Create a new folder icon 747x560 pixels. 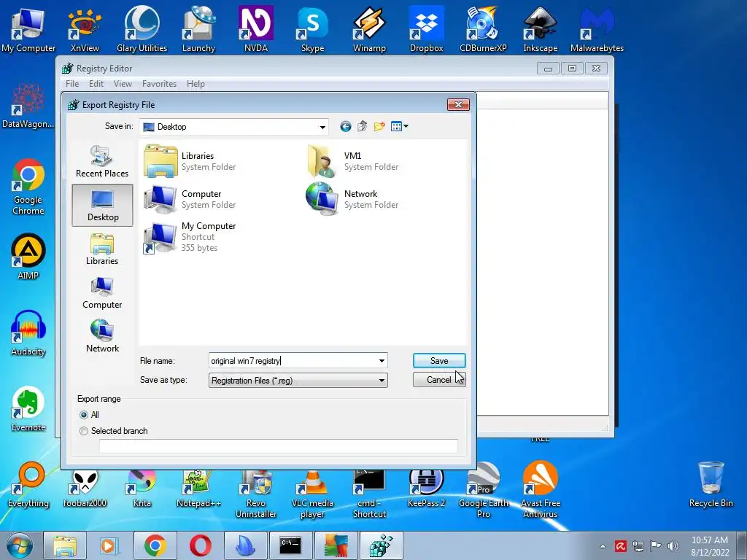point(379,126)
